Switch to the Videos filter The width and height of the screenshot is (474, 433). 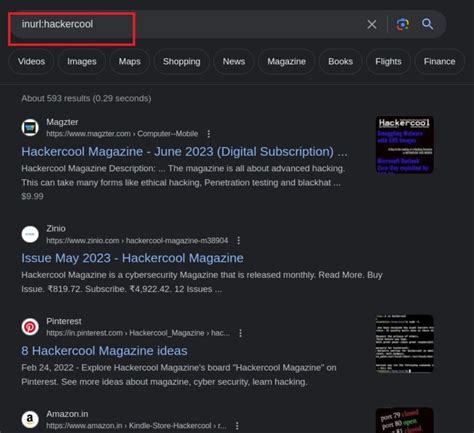pos(31,61)
